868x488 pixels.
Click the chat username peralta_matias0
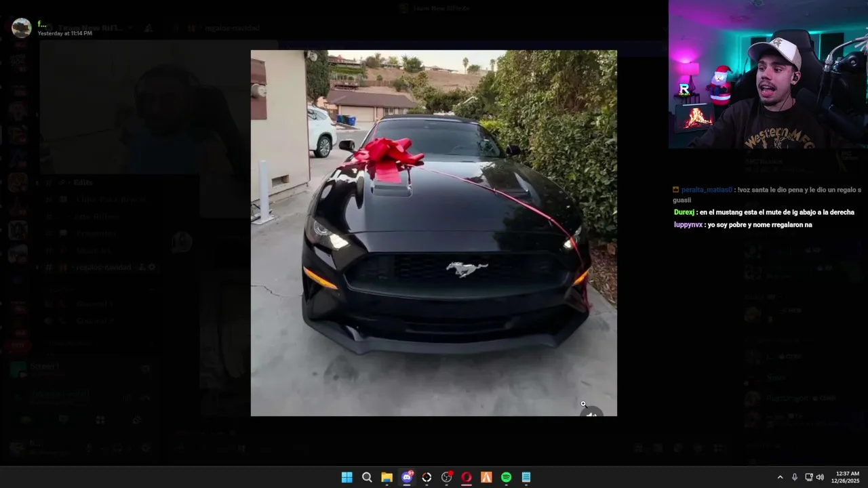pos(707,190)
